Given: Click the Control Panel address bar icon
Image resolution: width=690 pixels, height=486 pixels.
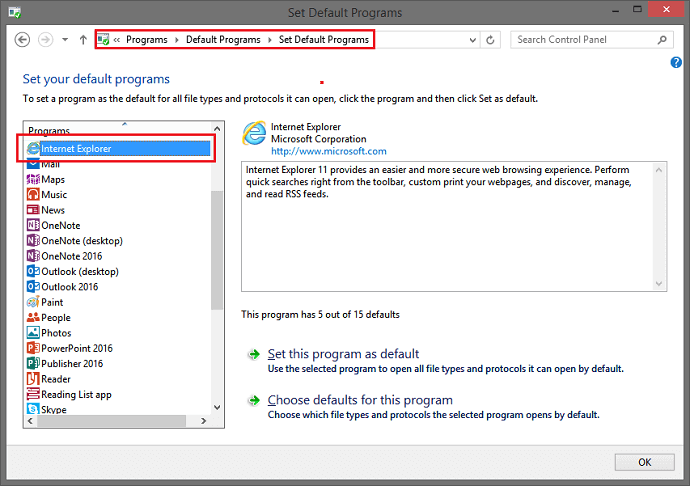Looking at the screenshot, I should [103, 40].
